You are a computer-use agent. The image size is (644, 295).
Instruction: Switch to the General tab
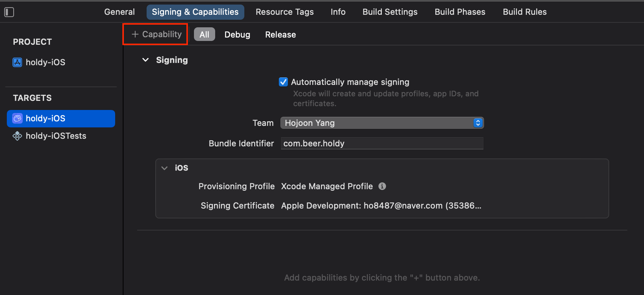[x=119, y=12]
